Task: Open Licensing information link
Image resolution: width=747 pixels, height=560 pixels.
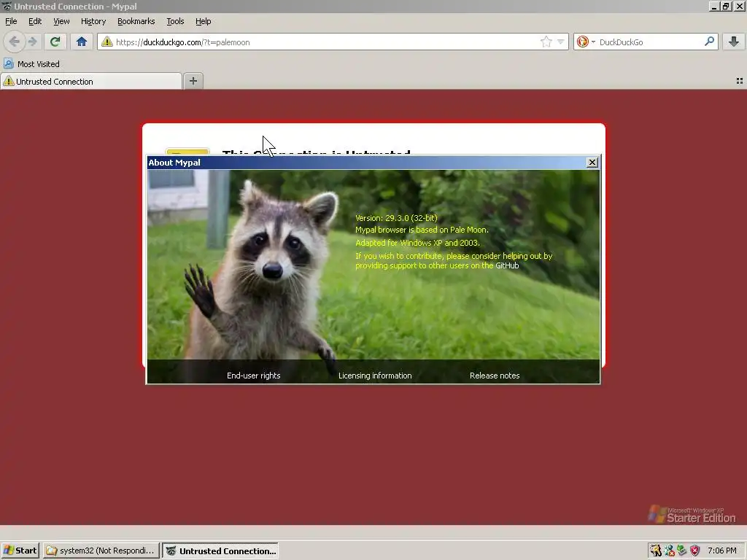Action: 375,376
